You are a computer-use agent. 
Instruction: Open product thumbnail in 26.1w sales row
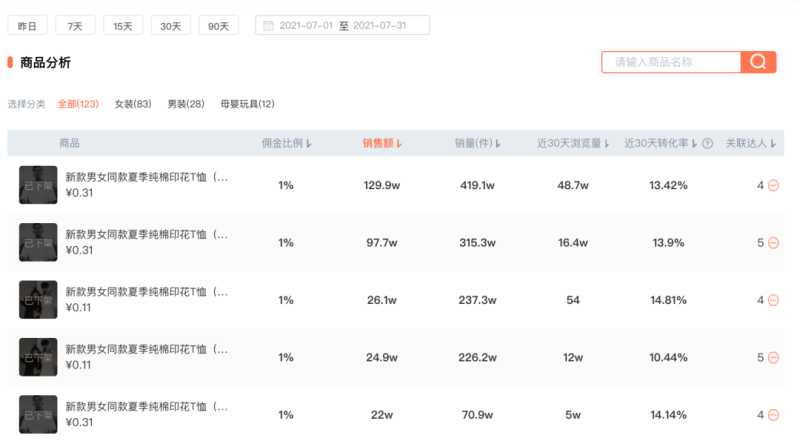point(38,300)
